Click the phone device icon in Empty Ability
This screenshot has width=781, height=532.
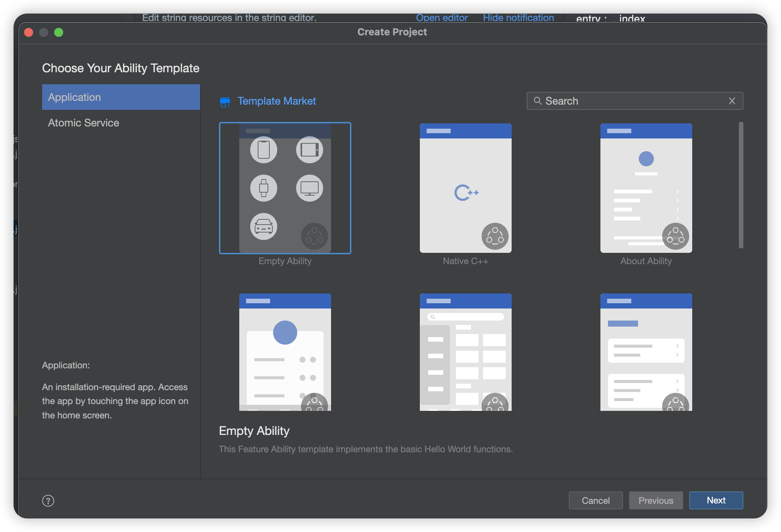point(263,150)
